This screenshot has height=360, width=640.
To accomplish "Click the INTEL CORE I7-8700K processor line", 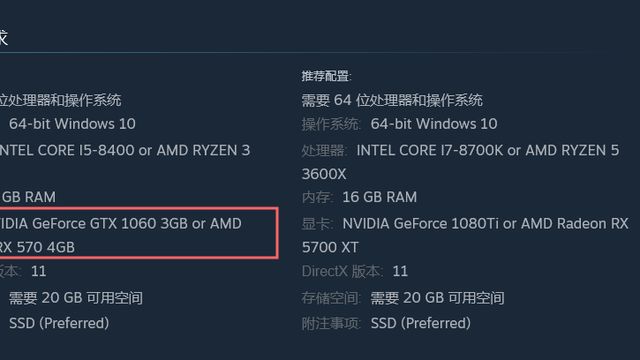I will coord(488,150).
